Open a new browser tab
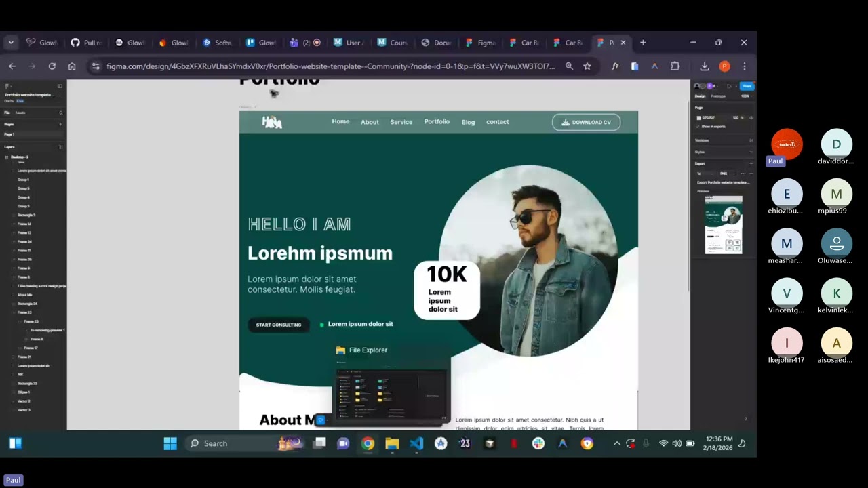This screenshot has width=868, height=488. [x=643, y=43]
